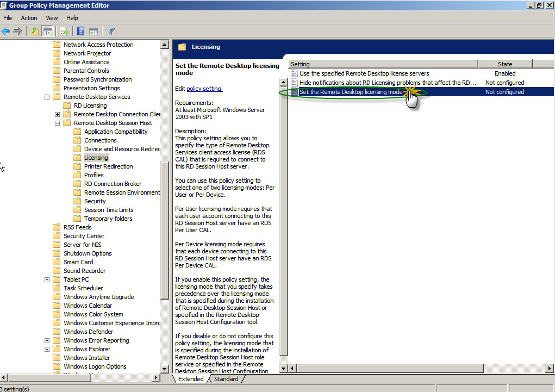The height and width of the screenshot is (392, 555).
Task: Click the Filter funnel toolbar icon
Action: pyautogui.click(x=110, y=32)
